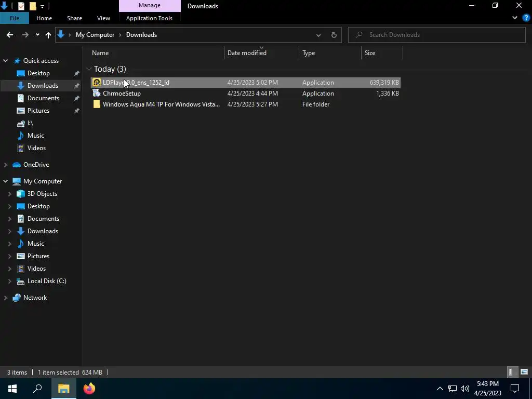Screen dimensions: 532x399
Task: Click the LDPlayer application file icon
Action: (x=97, y=83)
